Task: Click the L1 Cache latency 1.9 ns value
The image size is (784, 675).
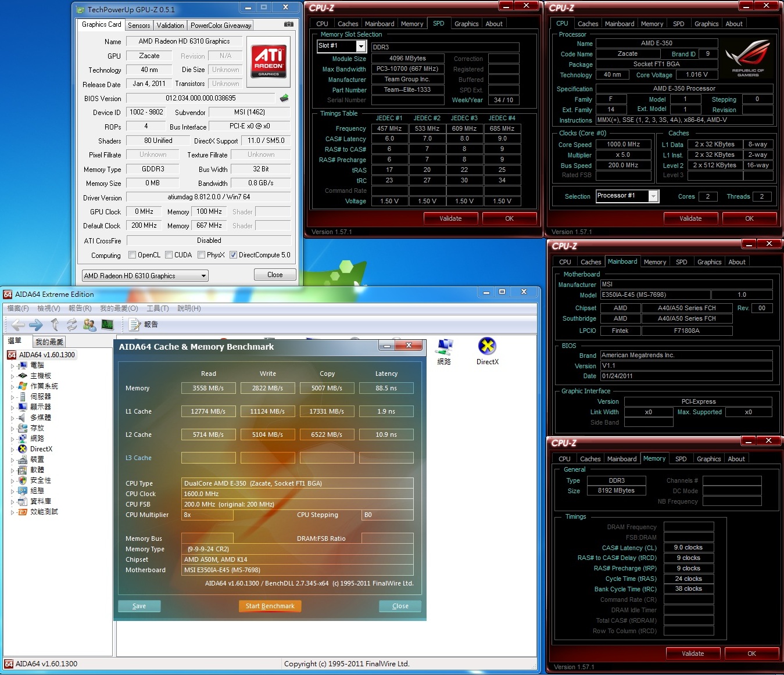Action: 386,411
